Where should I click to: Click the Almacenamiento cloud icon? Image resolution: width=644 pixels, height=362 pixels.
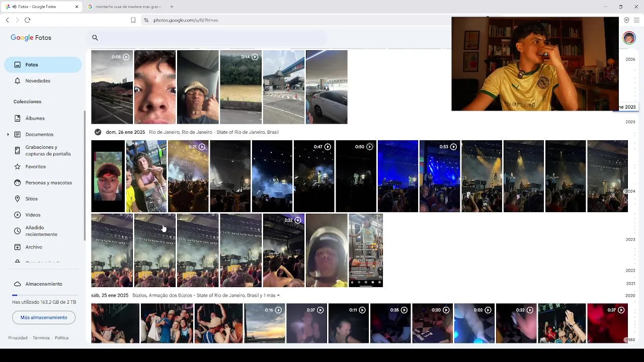[18, 284]
